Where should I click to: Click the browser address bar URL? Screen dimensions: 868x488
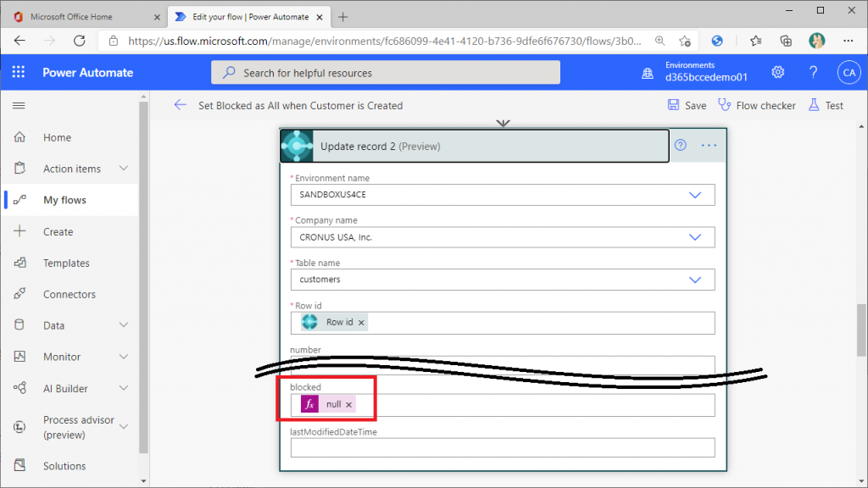385,41
